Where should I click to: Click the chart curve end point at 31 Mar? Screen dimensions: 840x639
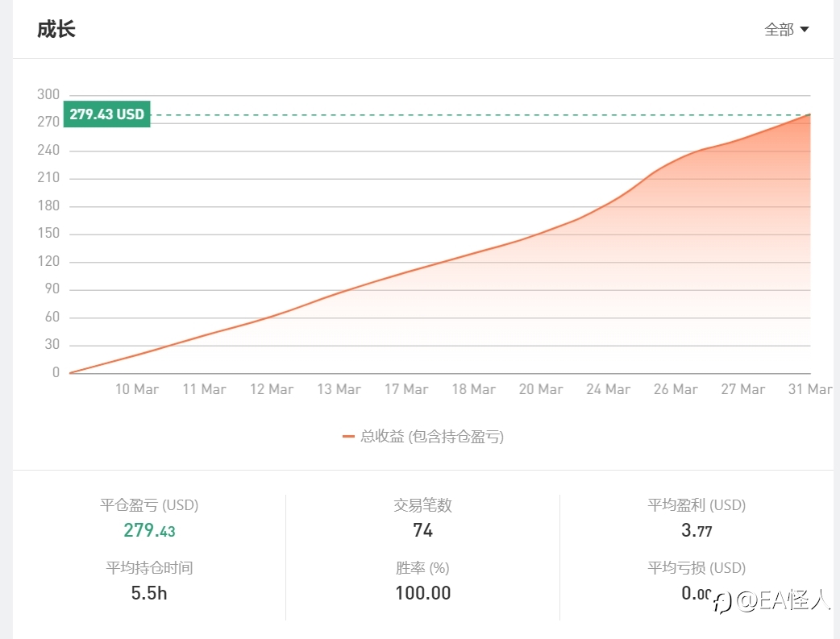point(809,114)
